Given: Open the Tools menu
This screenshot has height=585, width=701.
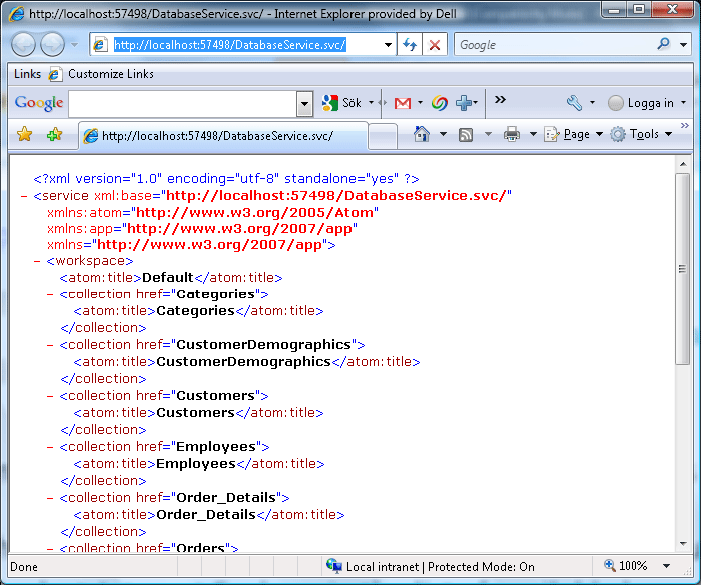Looking at the screenshot, I should (x=642, y=134).
